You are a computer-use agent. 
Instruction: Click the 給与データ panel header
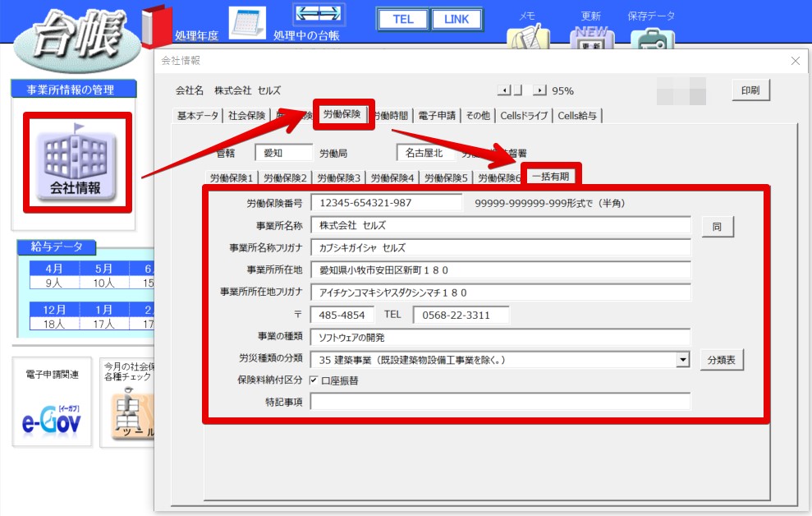click(57, 247)
